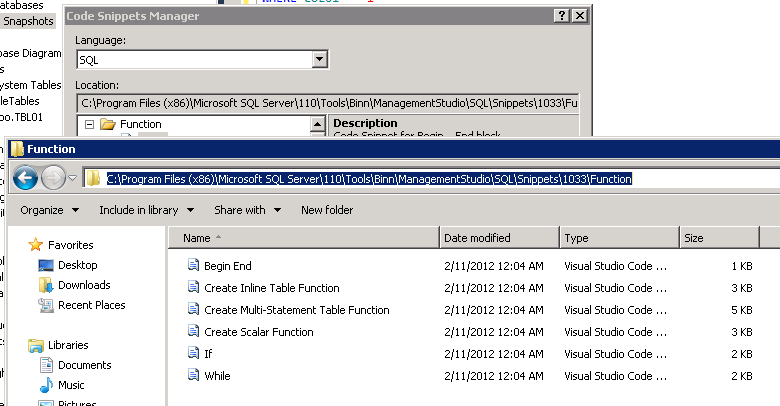Select the If snippet file icon
This screenshot has height=406, width=780.
pos(193,353)
